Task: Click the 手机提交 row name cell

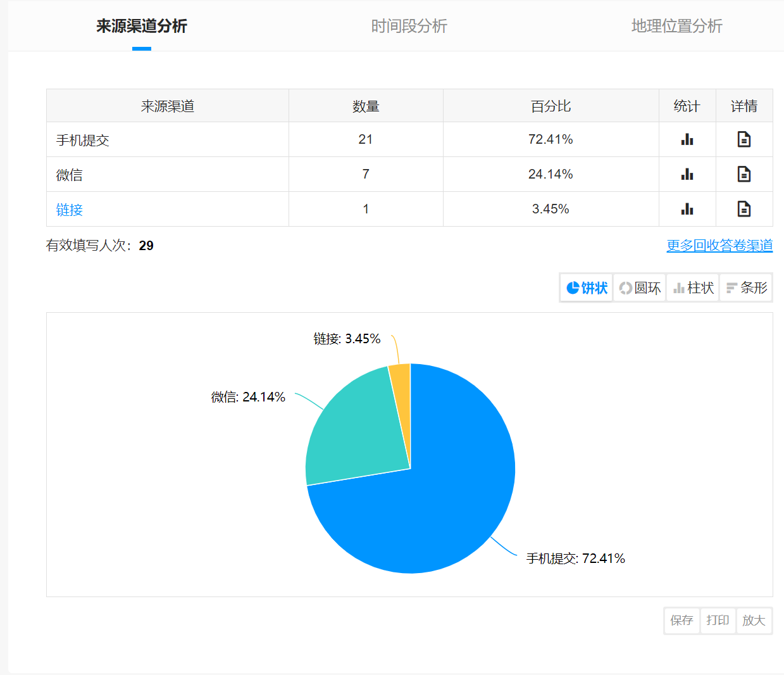Action: tap(168, 139)
